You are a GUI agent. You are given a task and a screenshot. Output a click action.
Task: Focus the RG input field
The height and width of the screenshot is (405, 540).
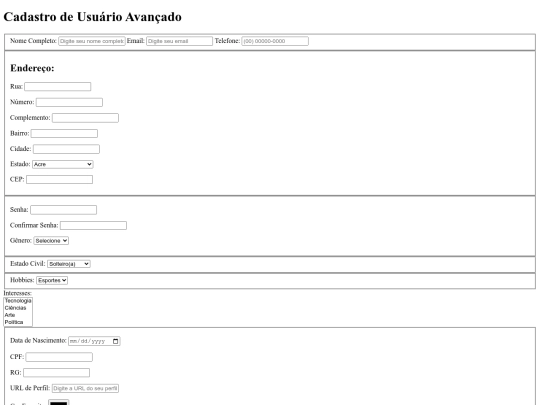(x=56, y=373)
